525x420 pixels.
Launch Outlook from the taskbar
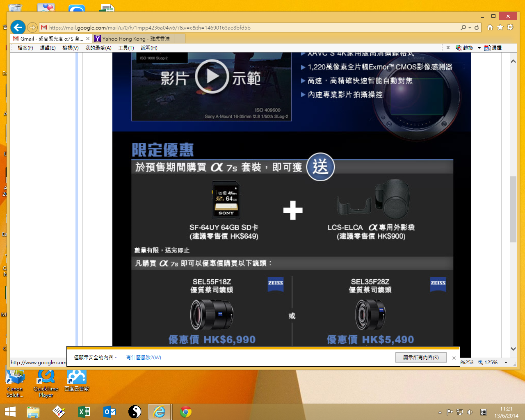110,412
